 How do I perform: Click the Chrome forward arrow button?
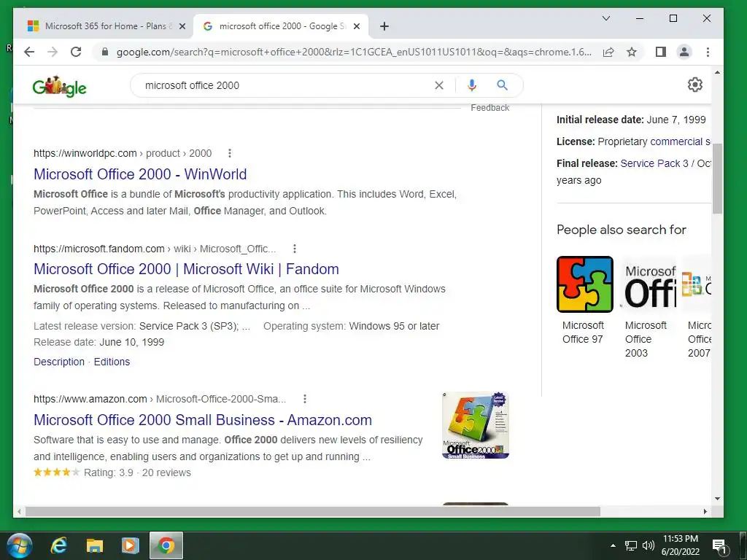click(53, 52)
